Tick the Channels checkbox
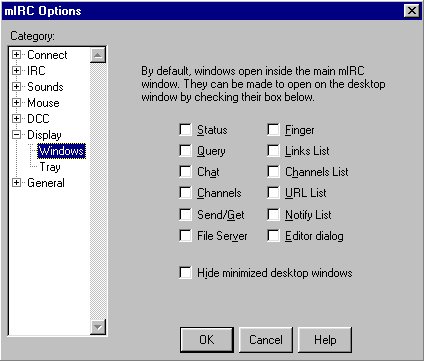The width and height of the screenshot is (424, 361). 185,193
